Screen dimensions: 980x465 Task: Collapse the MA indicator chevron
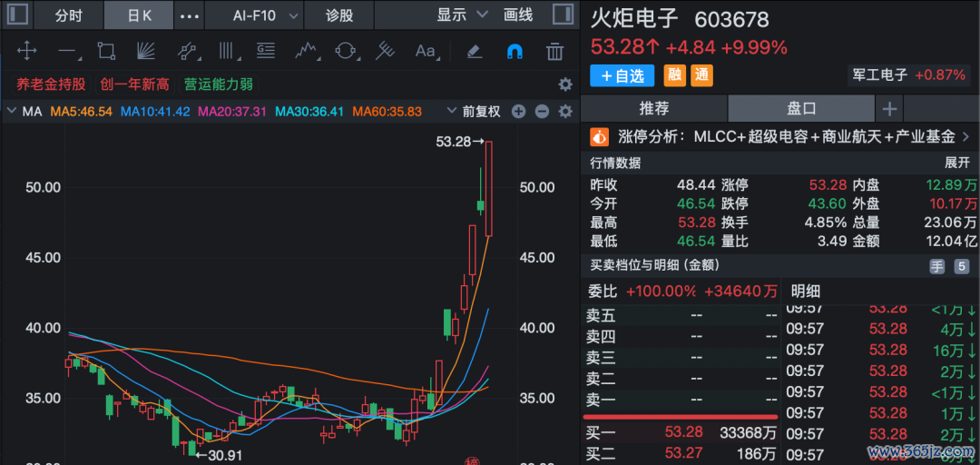pos(11,112)
